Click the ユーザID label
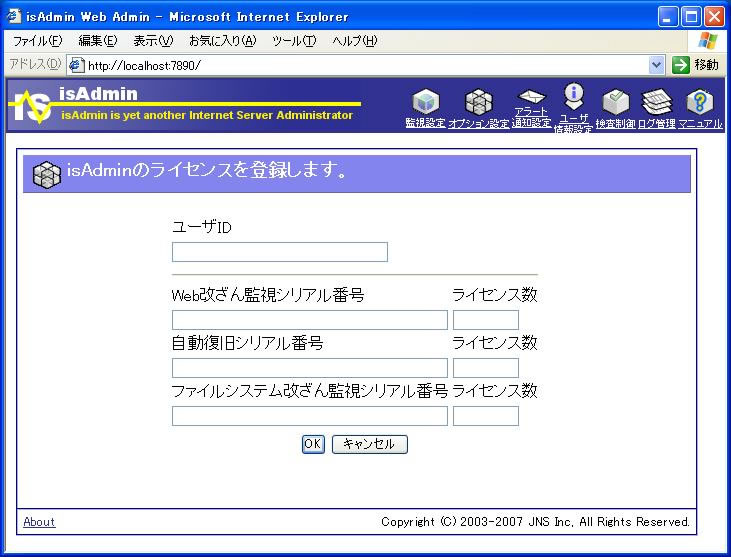The image size is (731, 557). (x=201, y=227)
